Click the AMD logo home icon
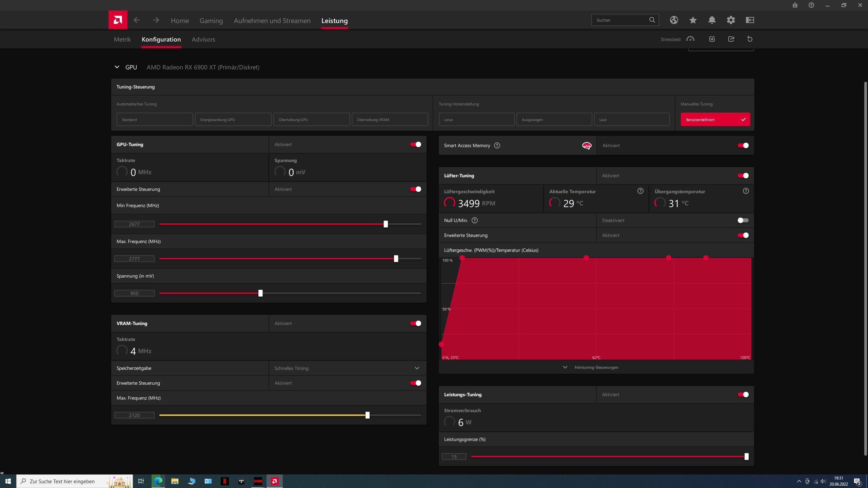Image resolution: width=868 pixels, height=488 pixels. 118,20
